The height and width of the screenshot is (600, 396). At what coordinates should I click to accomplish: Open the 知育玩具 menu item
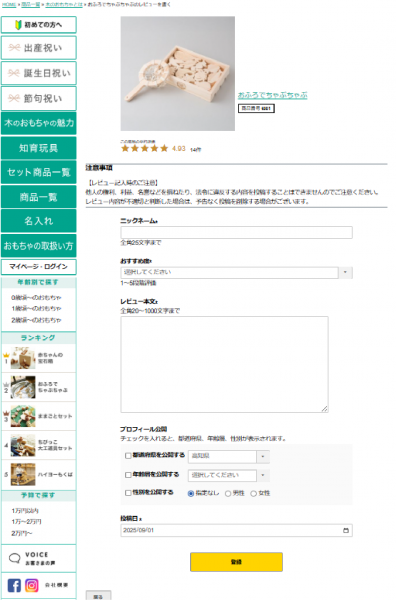(39, 148)
